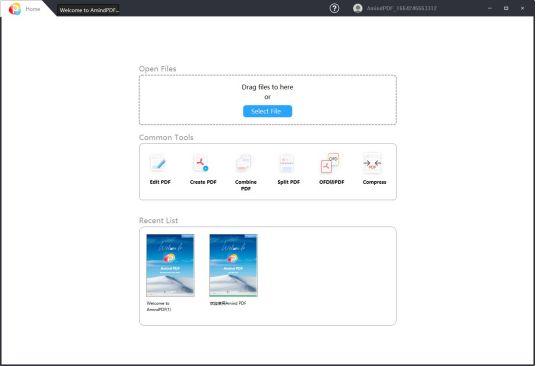This screenshot has width=536, height=366.
Task: Switch to the Home tab
Action: pos(33,9)
